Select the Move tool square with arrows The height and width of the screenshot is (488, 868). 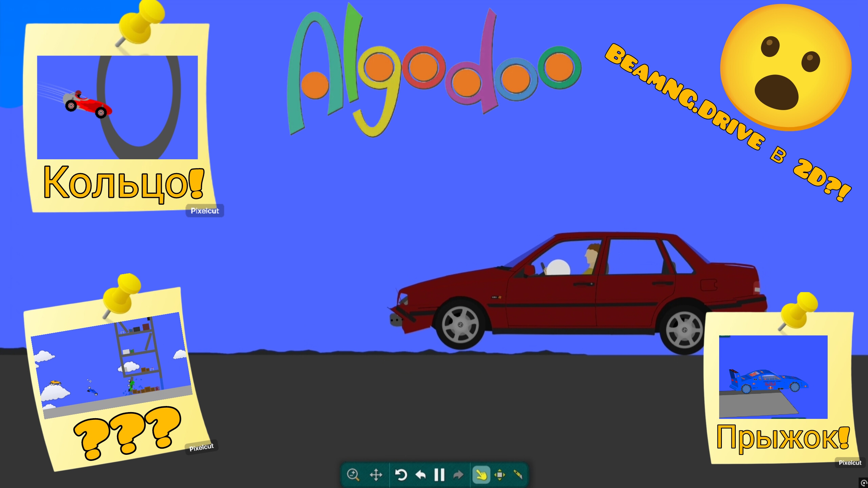(500, 475)
